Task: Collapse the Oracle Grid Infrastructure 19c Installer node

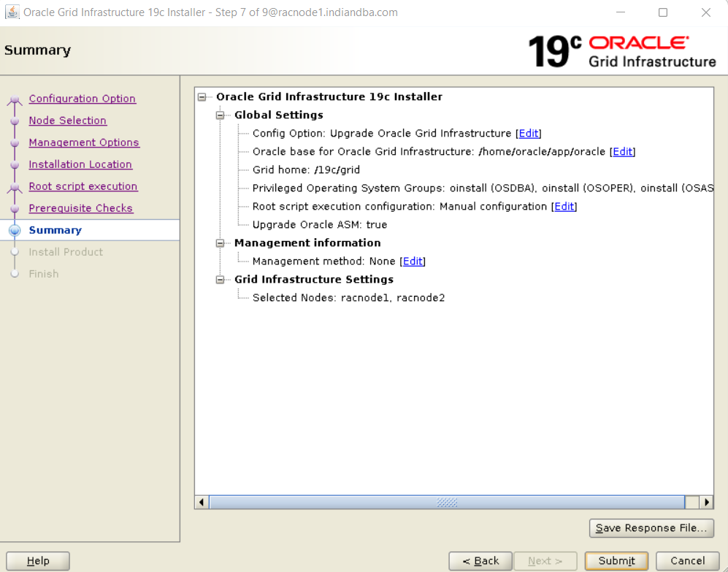Action: [202, 97]
